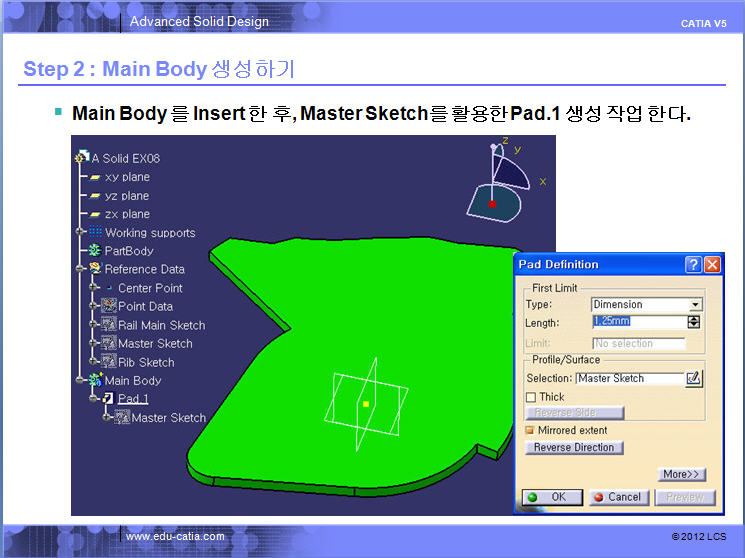Select Center Point in the tree
Viewport: 745px width, 558px height.
point(150,288)
